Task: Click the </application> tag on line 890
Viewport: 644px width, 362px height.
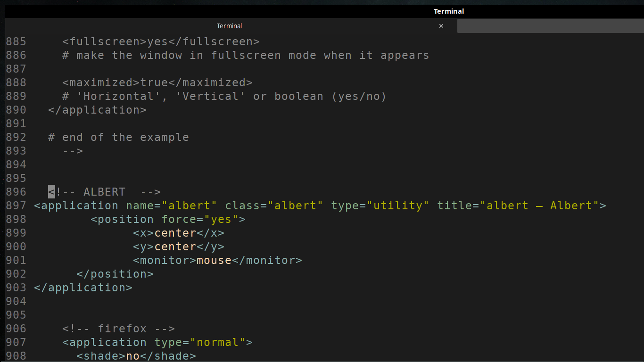Action: [x=97, y=110]
